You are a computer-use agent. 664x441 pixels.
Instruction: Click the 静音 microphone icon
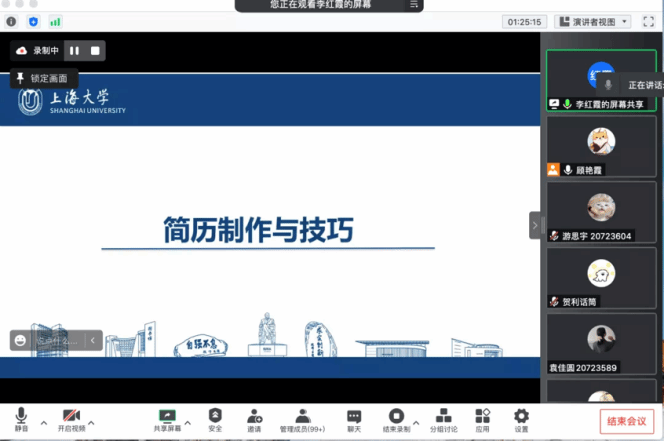click(21, 416)
